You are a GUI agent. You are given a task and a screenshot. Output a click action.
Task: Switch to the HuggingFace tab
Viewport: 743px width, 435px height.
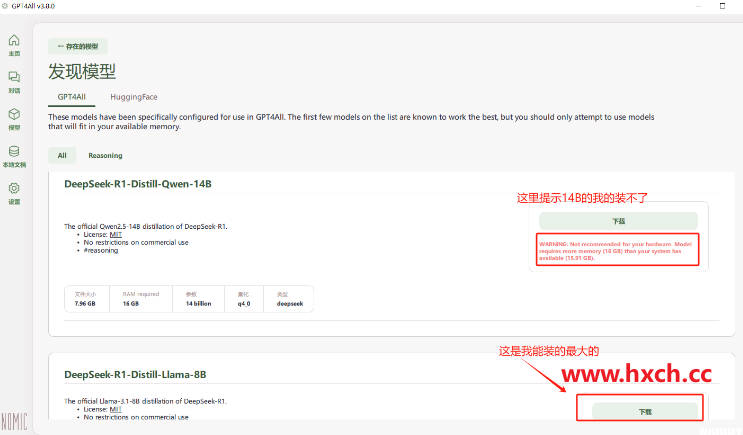[134, 97]
